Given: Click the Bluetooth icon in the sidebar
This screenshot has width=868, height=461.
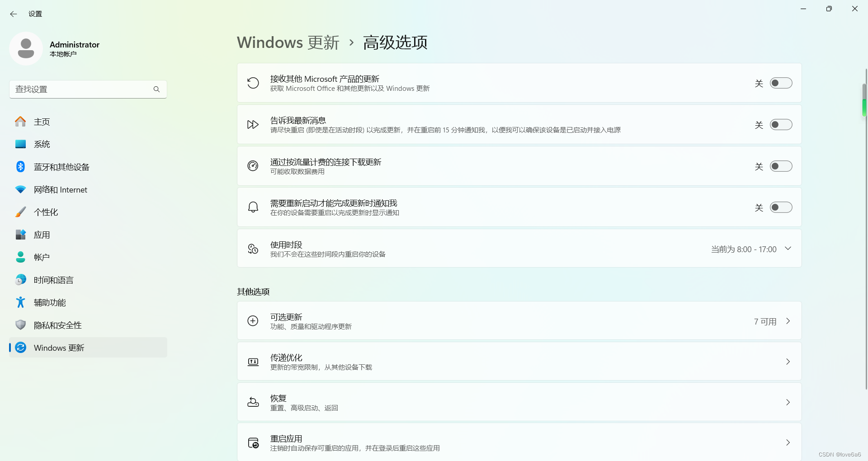Looking at the screenshot, I should (x=20, y=167).
